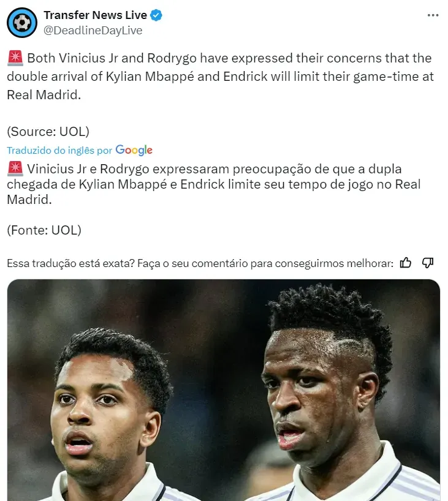Rate the translation with thumbs down
448x501 pixels.
click(x=428, y=263)
